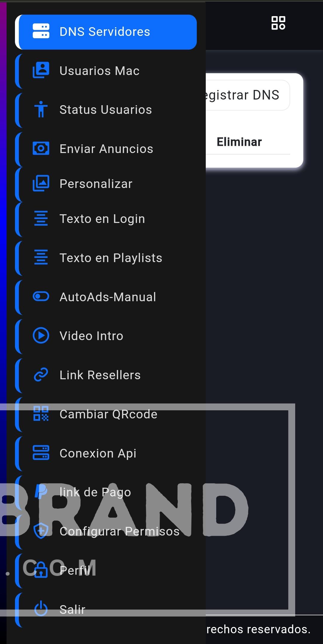The width and height of the screenshot is (323, 644).
Task: Click the AutoAds-Manual toggle icon
Action: (x=41, y=296)
